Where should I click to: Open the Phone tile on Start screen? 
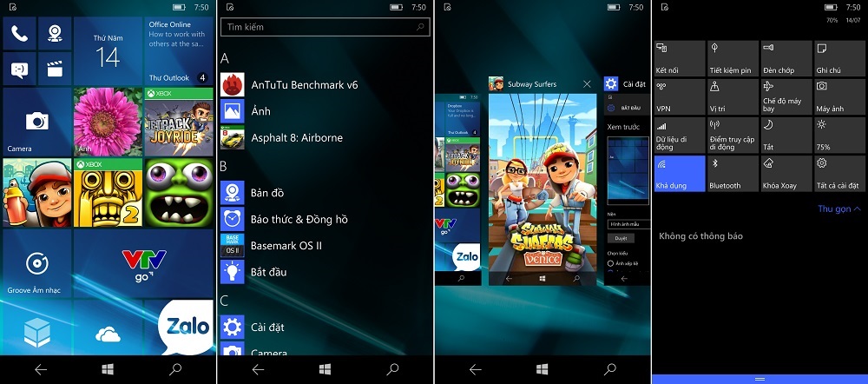pos(19,33)
